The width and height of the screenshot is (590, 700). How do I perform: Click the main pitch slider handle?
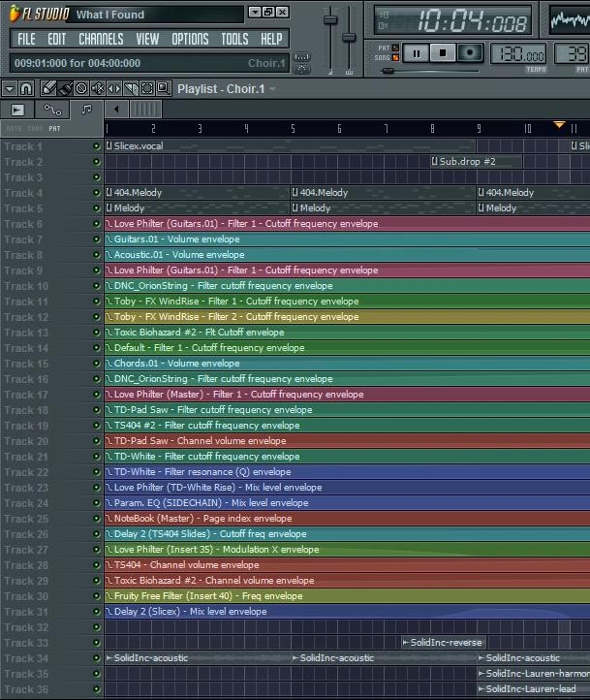[349, 38]
